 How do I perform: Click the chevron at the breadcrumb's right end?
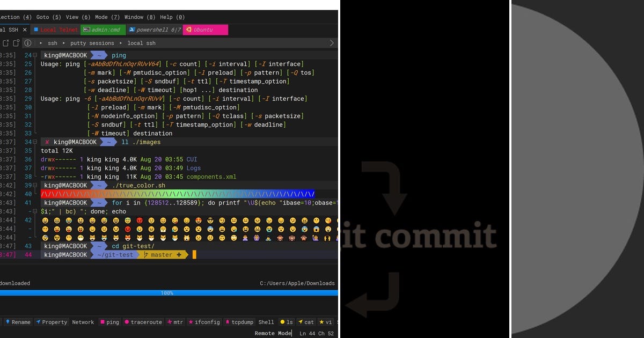(331, 43)
